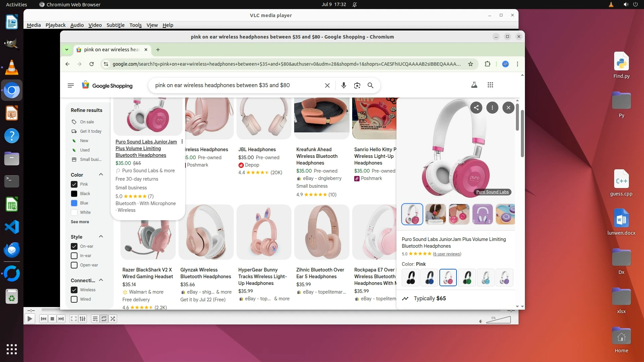
Task: Open the tab search dropdown arrow
Action: [x=67, y=50]
